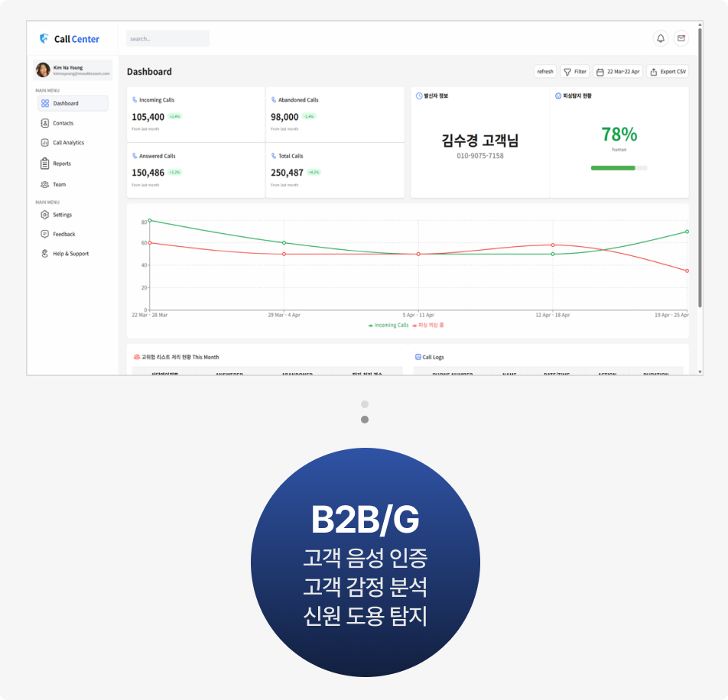This screenshot has width=728, height=700.
Task: Click the Incoming Calls phone icon
Action: (135, 100)
